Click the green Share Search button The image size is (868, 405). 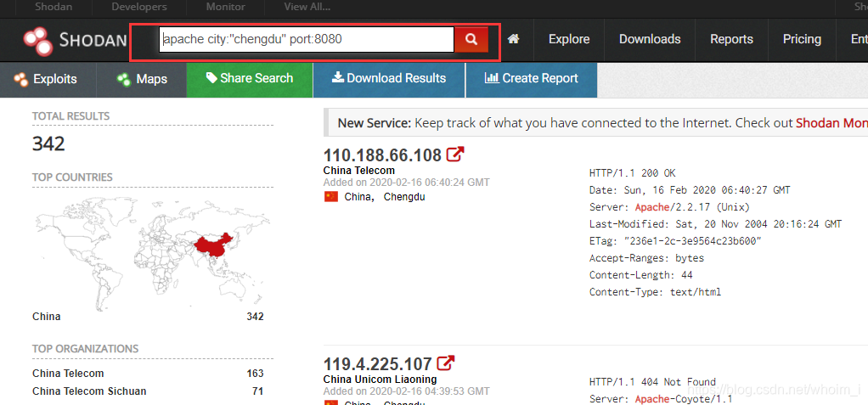[x=250, y=79]
